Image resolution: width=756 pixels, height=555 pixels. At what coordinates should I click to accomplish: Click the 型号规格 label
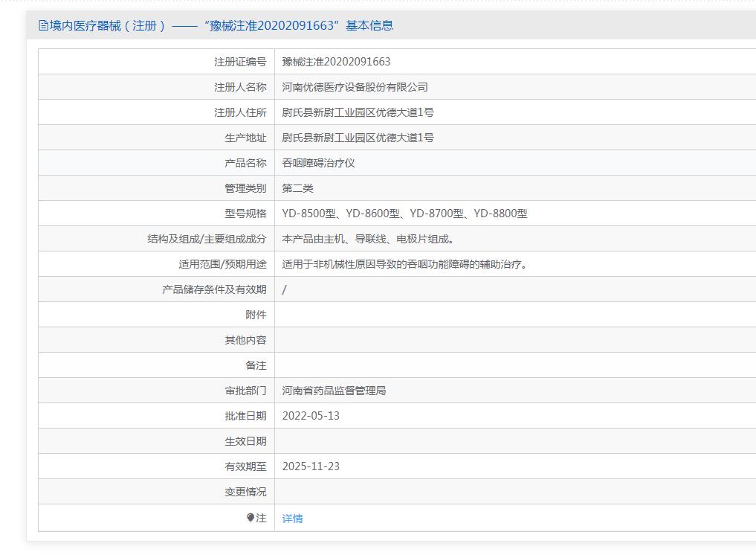(x=245, y=214)
